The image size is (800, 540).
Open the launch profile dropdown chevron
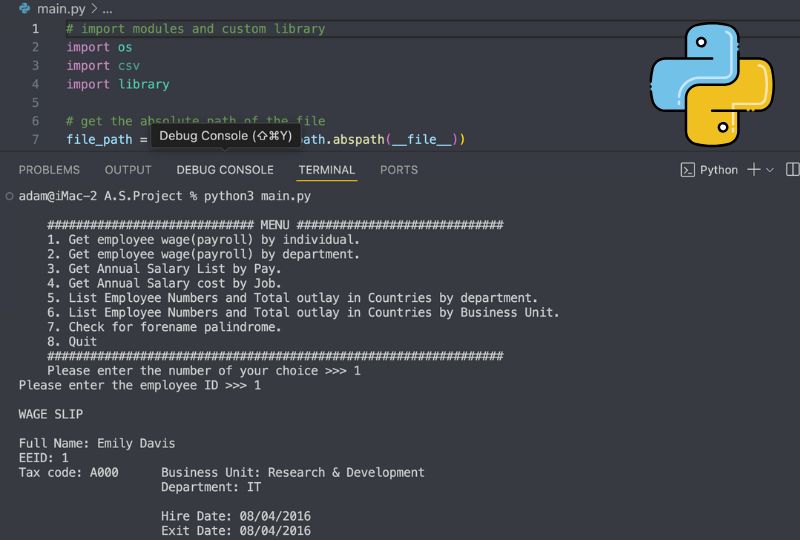click(770, 170)
